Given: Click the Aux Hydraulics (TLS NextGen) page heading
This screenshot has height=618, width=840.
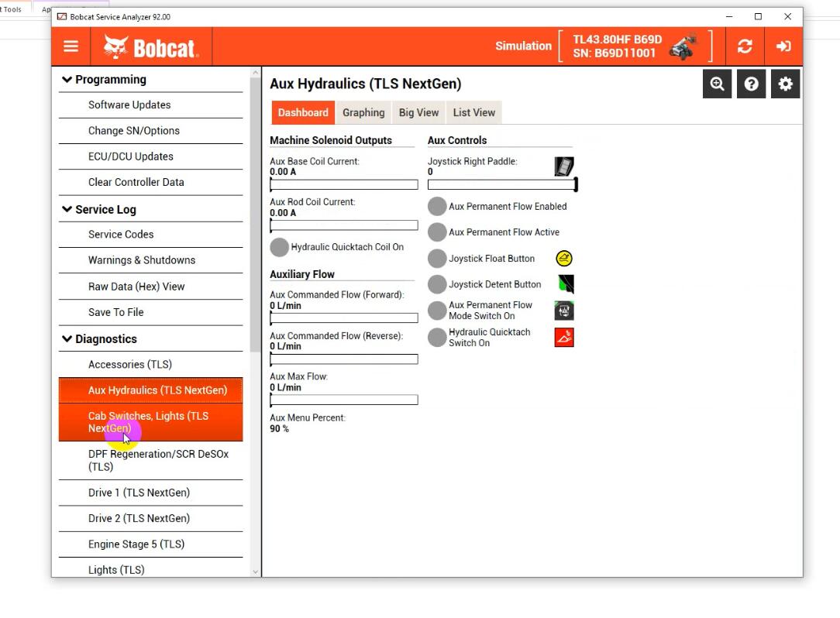Looking at the screenshot, I should point(365,84).
